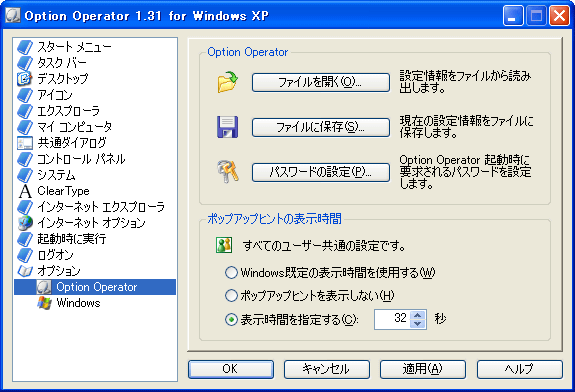Click the dialog icon beside 共通ダイアログ
575x392 pixels.
click(x=25, y=143)
